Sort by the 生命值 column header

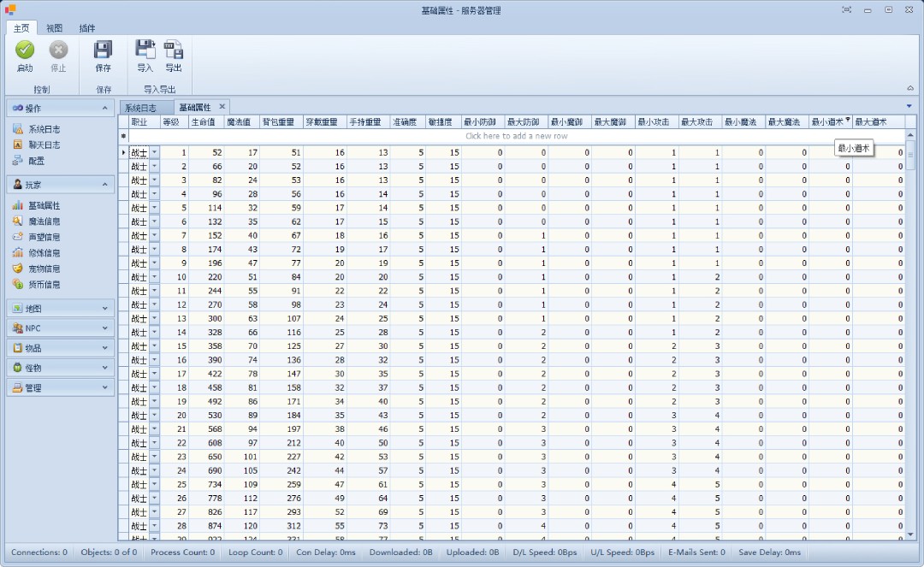205,122
